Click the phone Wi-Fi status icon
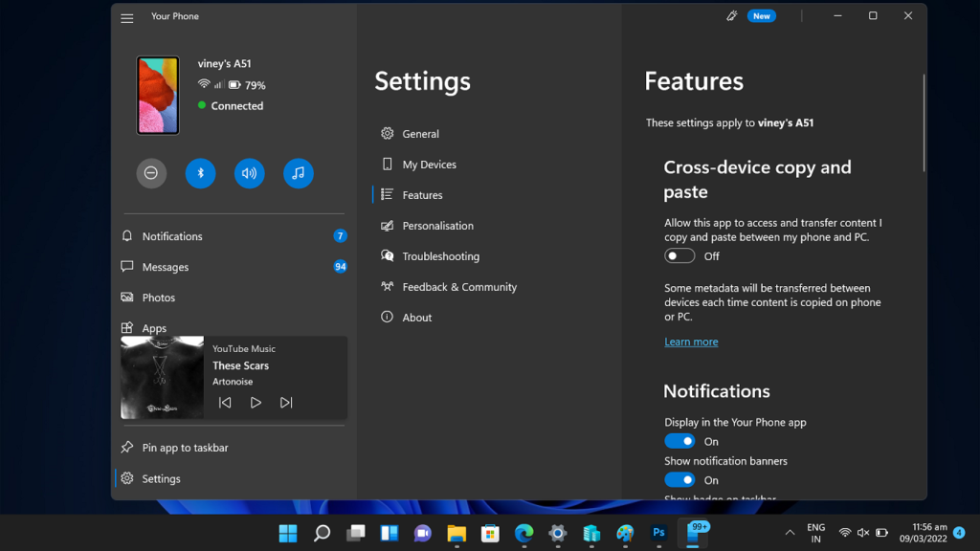Screen dimensions: 980x551 204,84
